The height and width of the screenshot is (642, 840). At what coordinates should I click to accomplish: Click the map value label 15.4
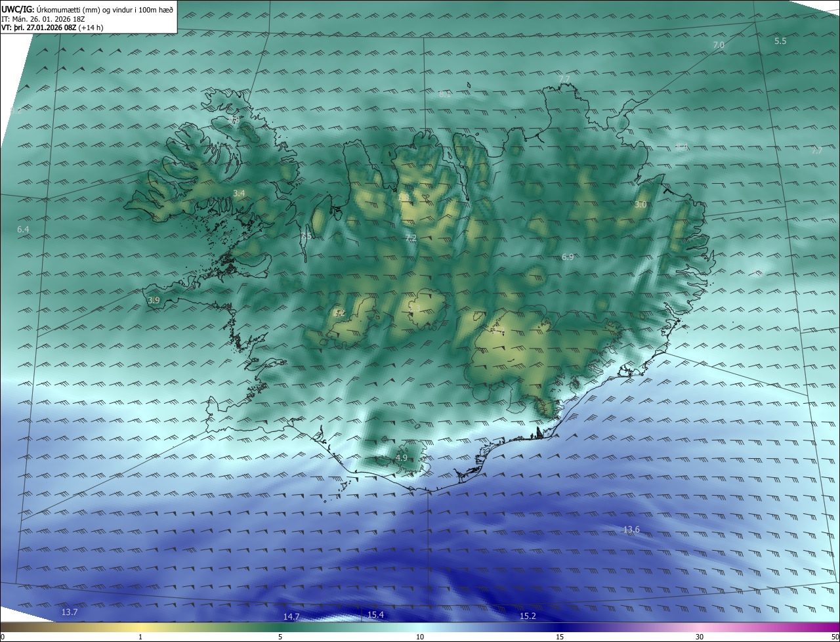(375, 614)
